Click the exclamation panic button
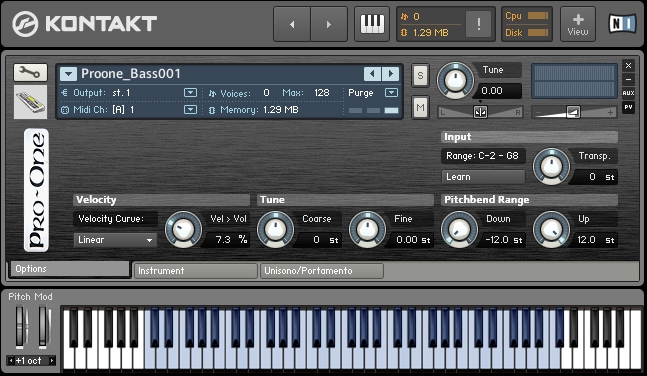 click(x=478, y=24)
